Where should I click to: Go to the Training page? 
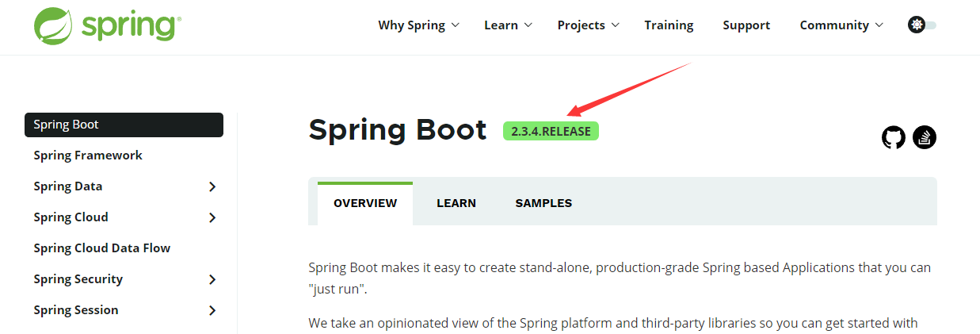(x=669, y=25)
